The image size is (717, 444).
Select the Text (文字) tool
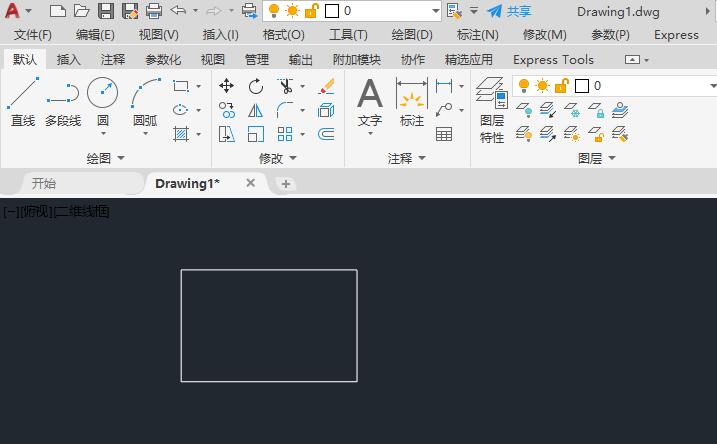369,102
